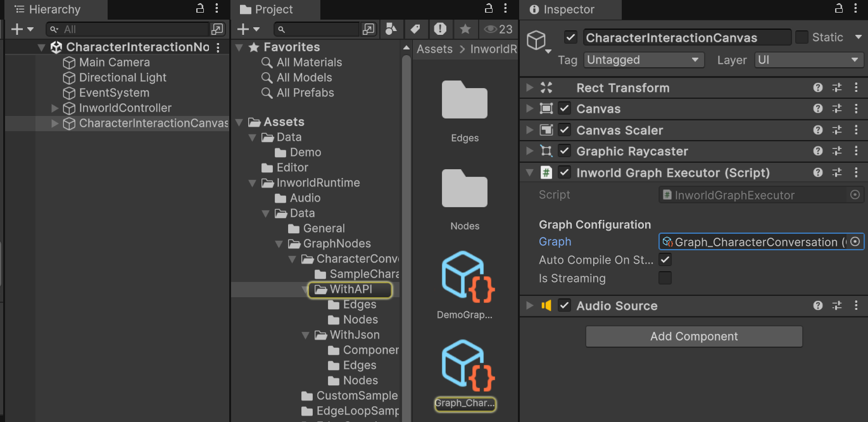Click the Add Component button
Image resolution: width=868 pixels, height=422 pixels.
[x=693, y=336]
